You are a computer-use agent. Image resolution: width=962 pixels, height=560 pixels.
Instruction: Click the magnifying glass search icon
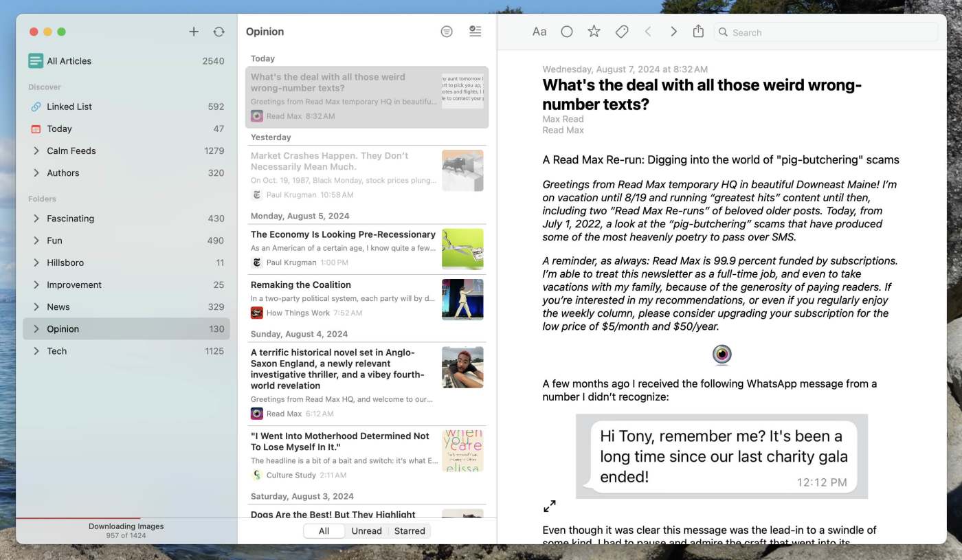[x=723, y=32]
